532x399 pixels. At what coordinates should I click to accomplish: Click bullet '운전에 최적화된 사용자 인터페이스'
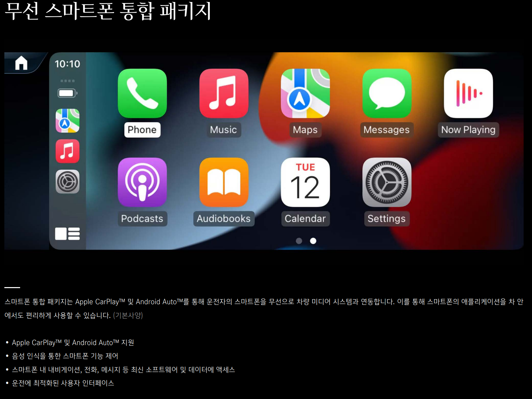[63, 383]
